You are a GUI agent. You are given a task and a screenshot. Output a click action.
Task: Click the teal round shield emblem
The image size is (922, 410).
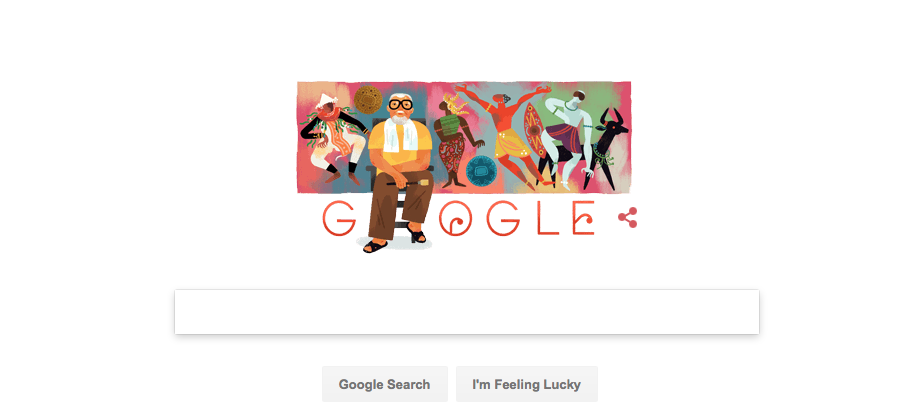(482, 171)
